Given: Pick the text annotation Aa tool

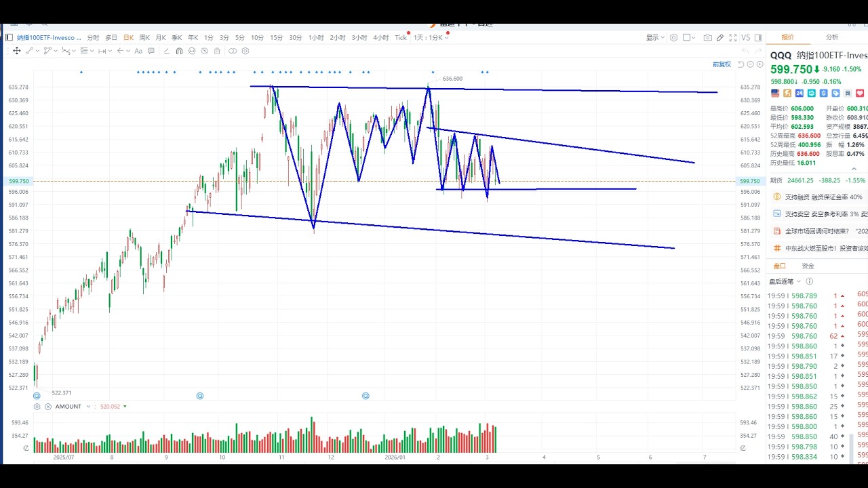Looking at the screenshot, I should pyautogui.click(x=138, y=51).
